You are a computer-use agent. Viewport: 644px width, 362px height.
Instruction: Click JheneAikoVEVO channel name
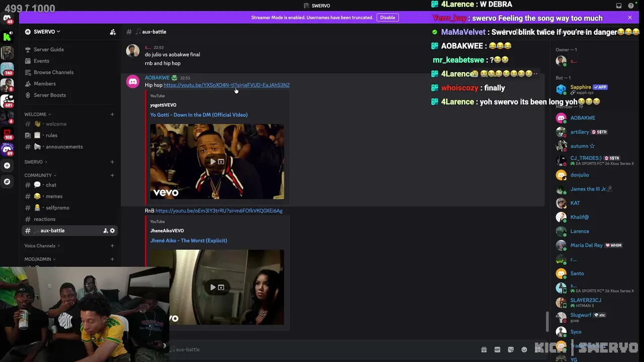tap(167, 231)
